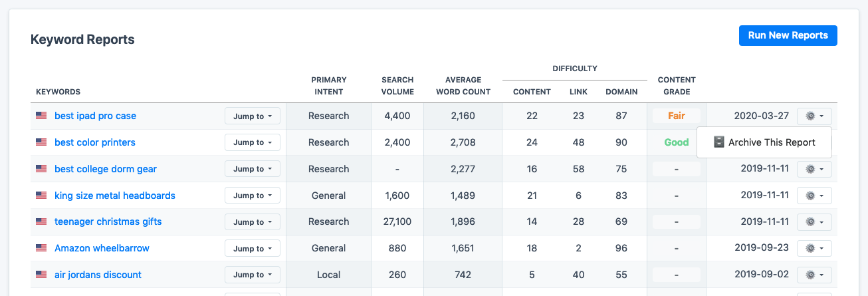
Task: Click the Run New Reports button
Action: pyautogui.click(x=788, y=36)
